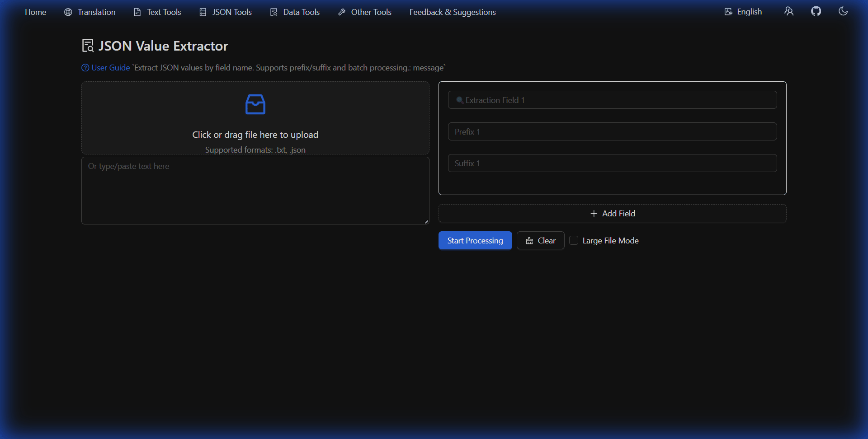
Task: Focus the type/paste text area
Action: click(255, 191)
